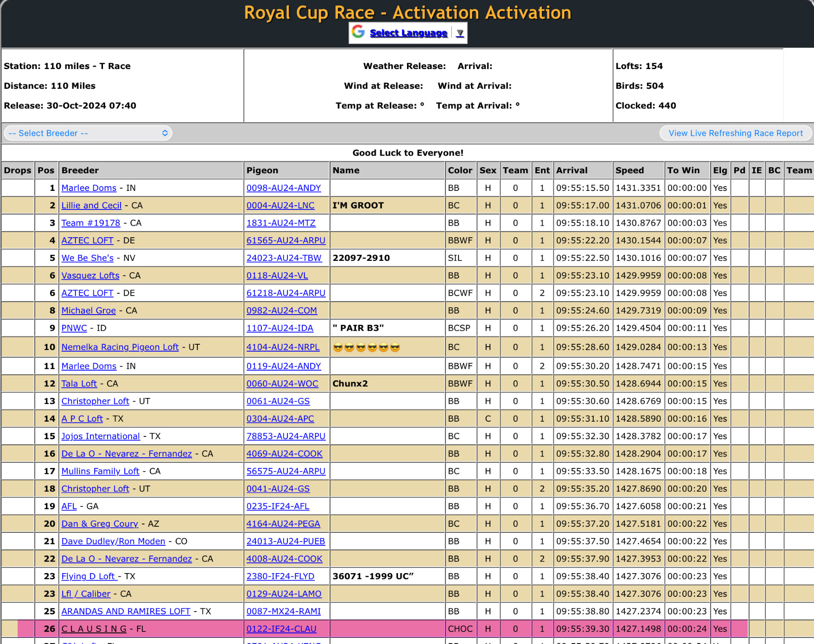The height and width of the screenshot is (644, 814).
Task: Click the Breeder column header
Action: pyautogui.click(x=80, y=170)
